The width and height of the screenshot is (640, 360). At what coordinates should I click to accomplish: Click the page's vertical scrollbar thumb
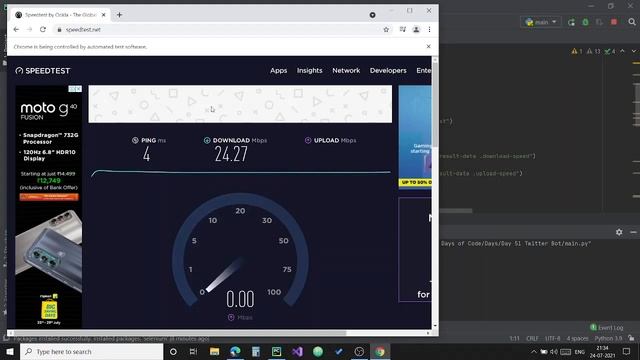point(435,104)
